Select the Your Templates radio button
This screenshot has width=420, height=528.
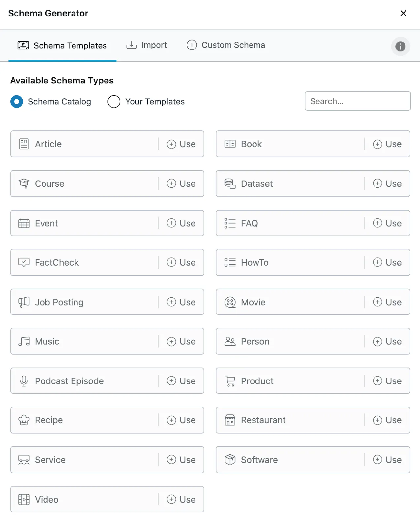(114, 102)
